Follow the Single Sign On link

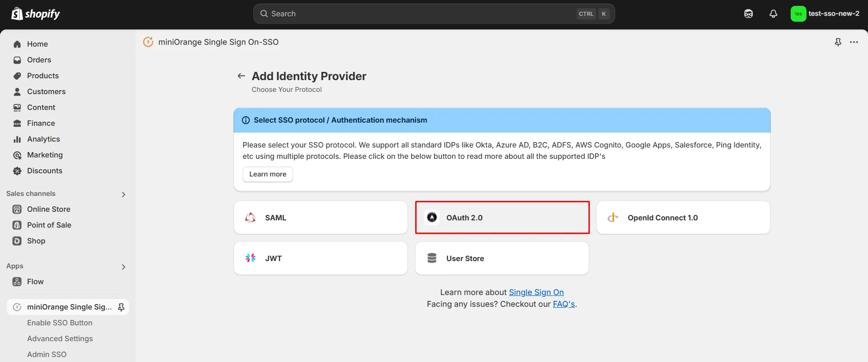pyautogui.click(x=536, y=292)
